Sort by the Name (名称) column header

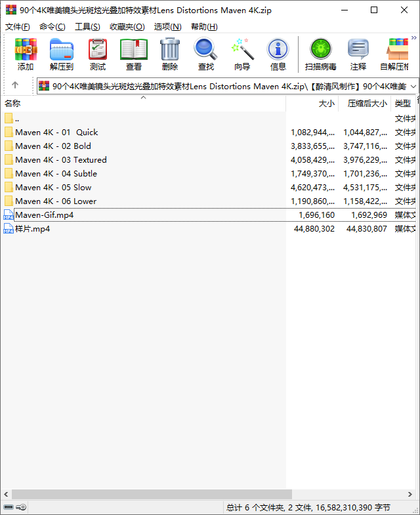tap(143, 104)
